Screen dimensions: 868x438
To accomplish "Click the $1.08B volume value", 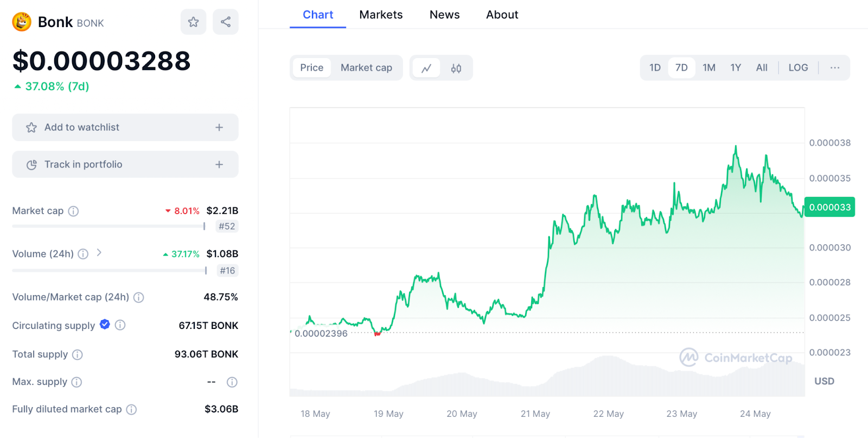I will coord(222,254).
